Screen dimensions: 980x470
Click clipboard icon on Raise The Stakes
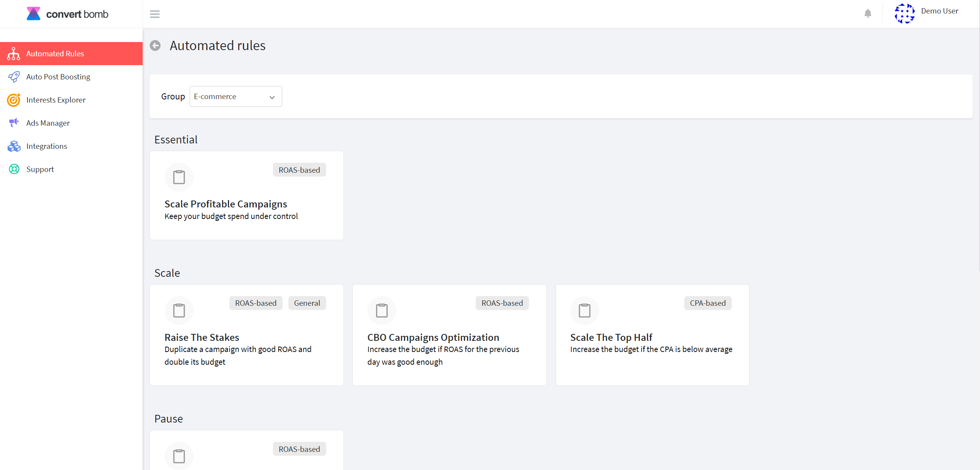pyautogui.click(x=179, y=310)
